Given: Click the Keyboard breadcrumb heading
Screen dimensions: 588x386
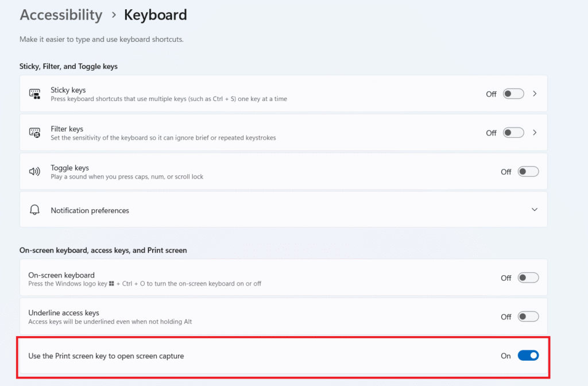Looking at the screenshot, I should (x=155, y=15).
